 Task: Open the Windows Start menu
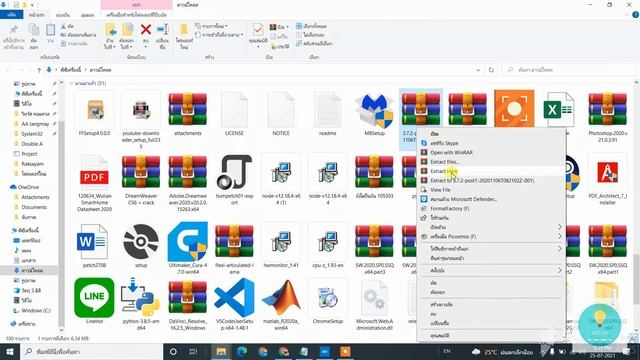[9, 351]
